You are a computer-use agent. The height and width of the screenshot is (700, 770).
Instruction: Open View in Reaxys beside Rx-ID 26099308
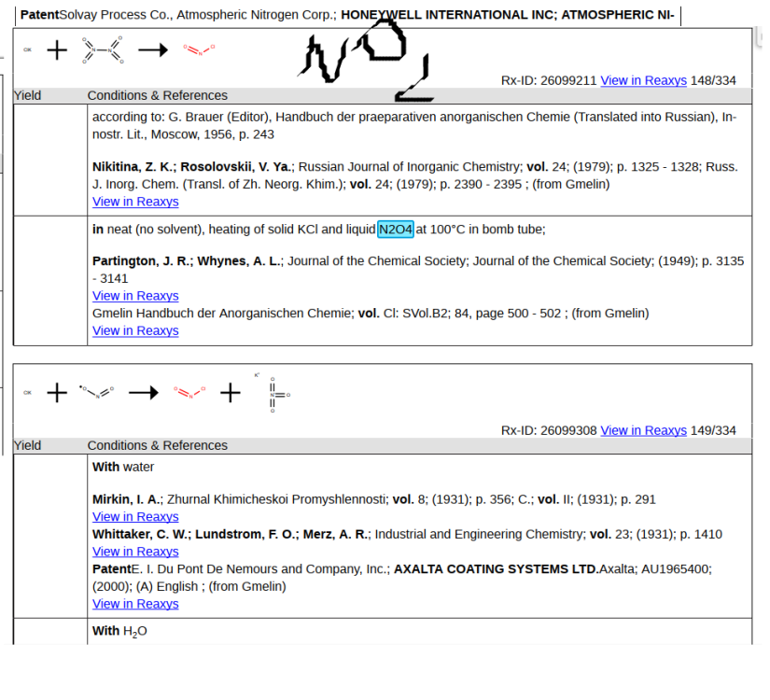click(x=643, y=430)
